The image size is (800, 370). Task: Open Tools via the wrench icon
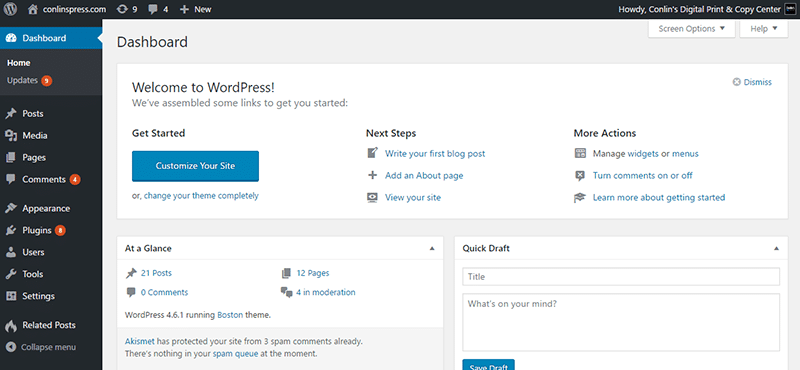(11, 274)
